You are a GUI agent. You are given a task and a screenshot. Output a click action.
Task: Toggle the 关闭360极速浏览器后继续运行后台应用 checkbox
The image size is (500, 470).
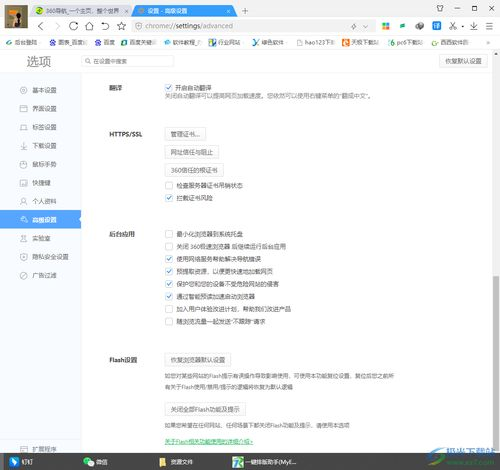point(169,247)
